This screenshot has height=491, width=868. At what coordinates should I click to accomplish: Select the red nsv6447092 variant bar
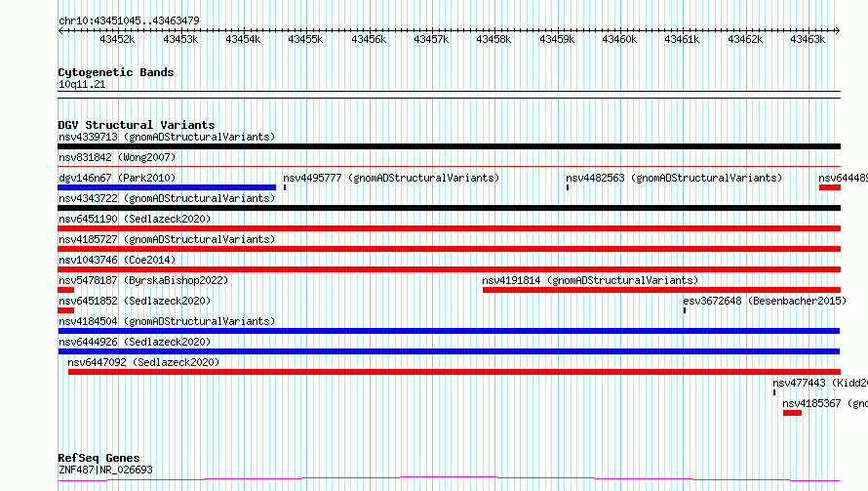point(454,372)
